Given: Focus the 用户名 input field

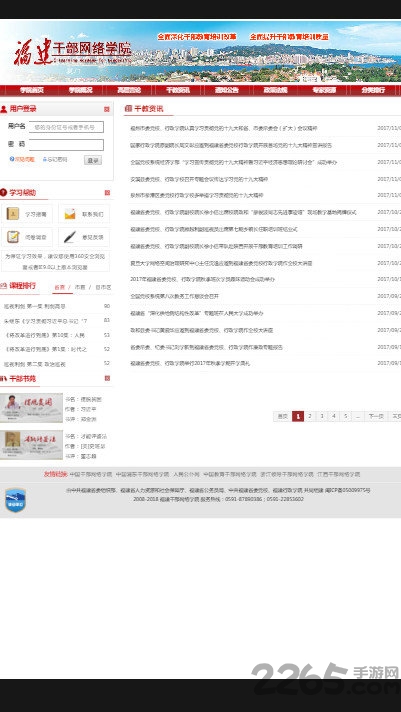Looking at the screenshot, I should [66, 127].
